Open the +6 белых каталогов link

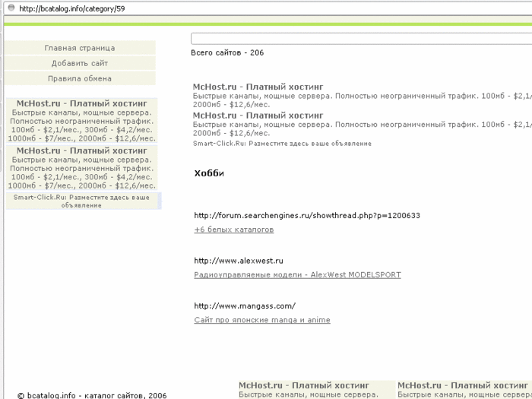tap(234, 230)
